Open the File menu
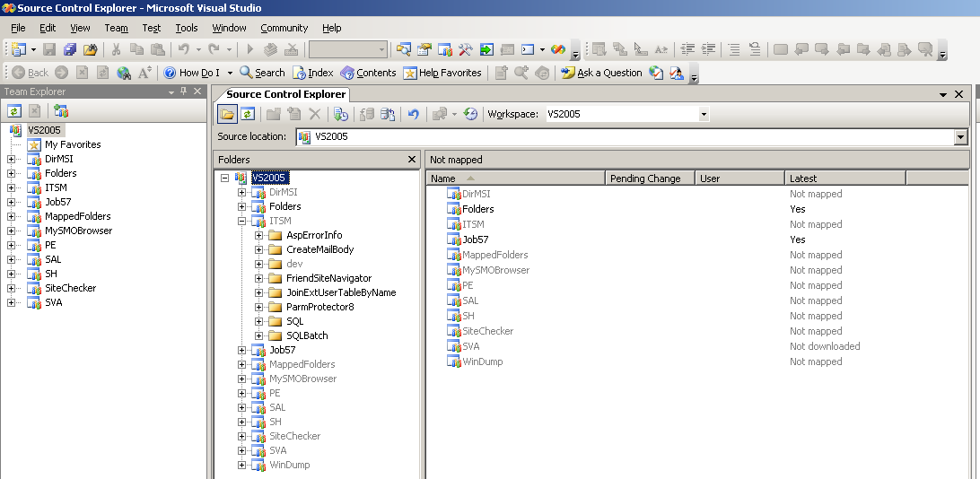The width and height of the screenshot is (980, 479). coord(18,28)
